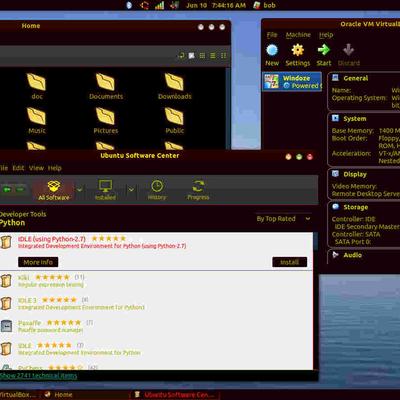Open the By Top Rated sort dropdown
The image size is (400, 400).
coord(283,219)
